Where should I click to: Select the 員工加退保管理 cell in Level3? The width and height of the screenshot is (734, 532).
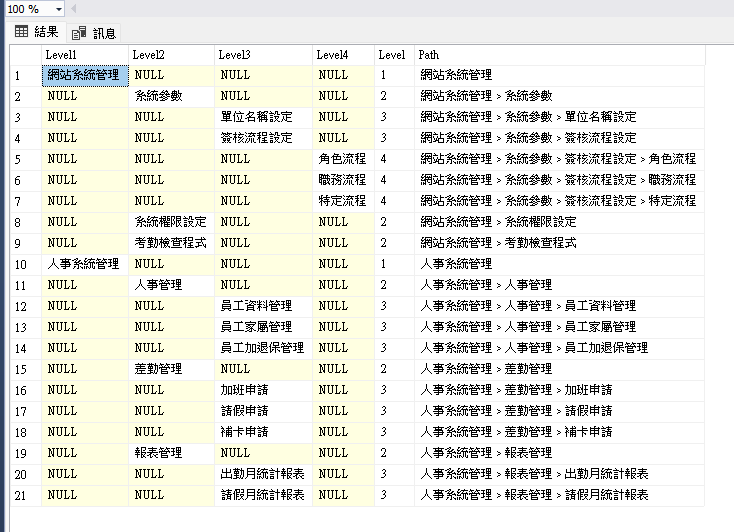pos(264,348)
